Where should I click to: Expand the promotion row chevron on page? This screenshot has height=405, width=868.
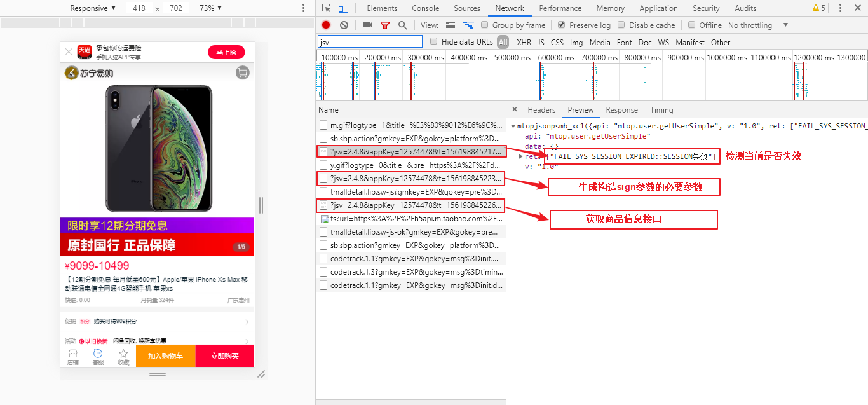pos(247,322)
